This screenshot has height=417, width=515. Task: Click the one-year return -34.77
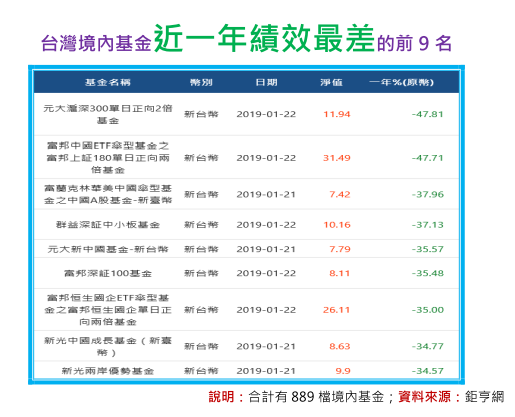click(427, 346)
